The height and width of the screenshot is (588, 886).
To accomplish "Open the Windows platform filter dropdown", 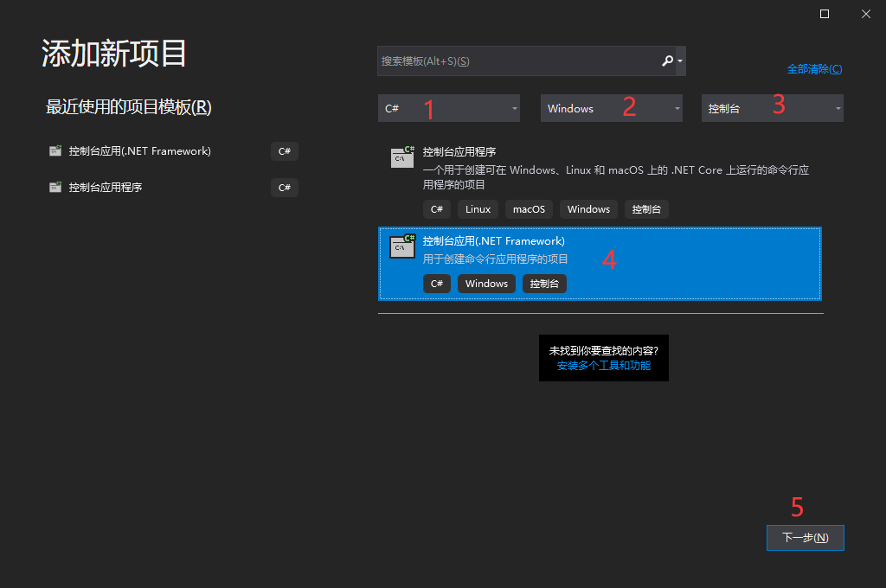I will pos(612,108).
